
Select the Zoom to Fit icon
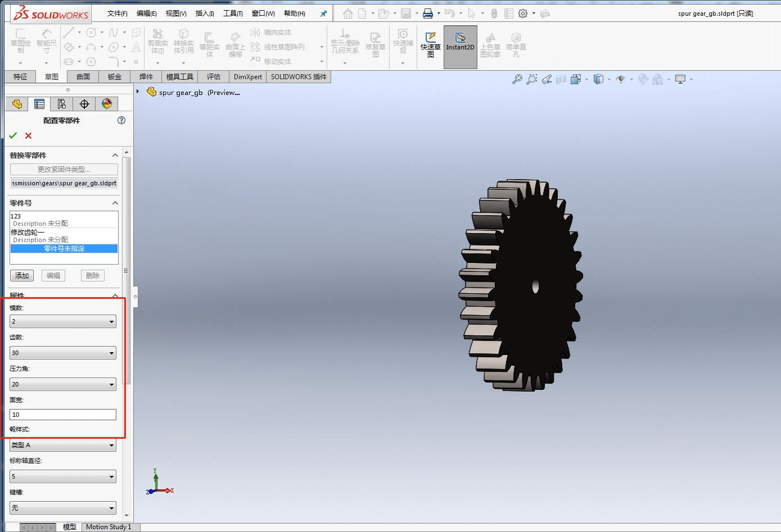517,79
